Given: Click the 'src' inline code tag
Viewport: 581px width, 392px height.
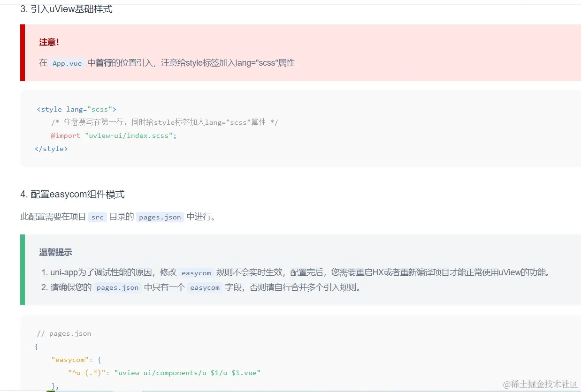Looking at the screenshot, I should [98, 217].
